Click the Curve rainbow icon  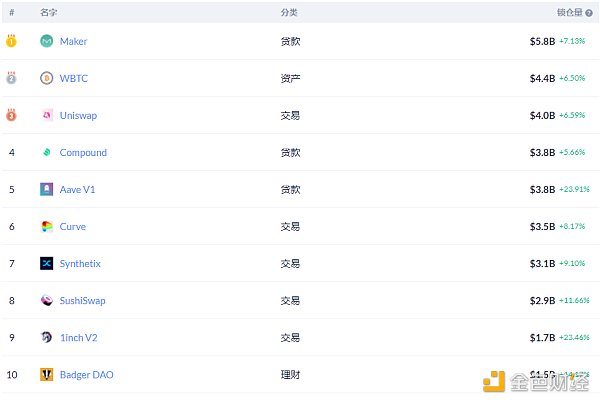tap(47, 226)
